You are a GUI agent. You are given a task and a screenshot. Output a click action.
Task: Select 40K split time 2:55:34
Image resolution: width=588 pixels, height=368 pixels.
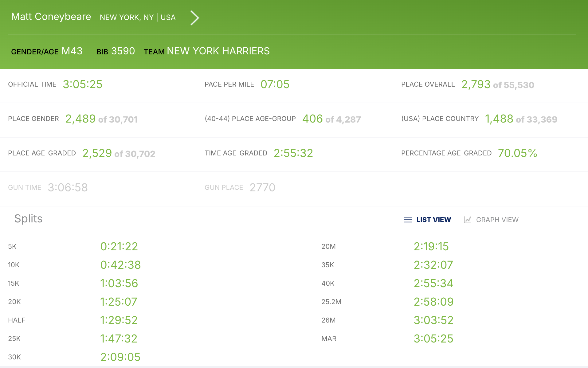(433, 283)
